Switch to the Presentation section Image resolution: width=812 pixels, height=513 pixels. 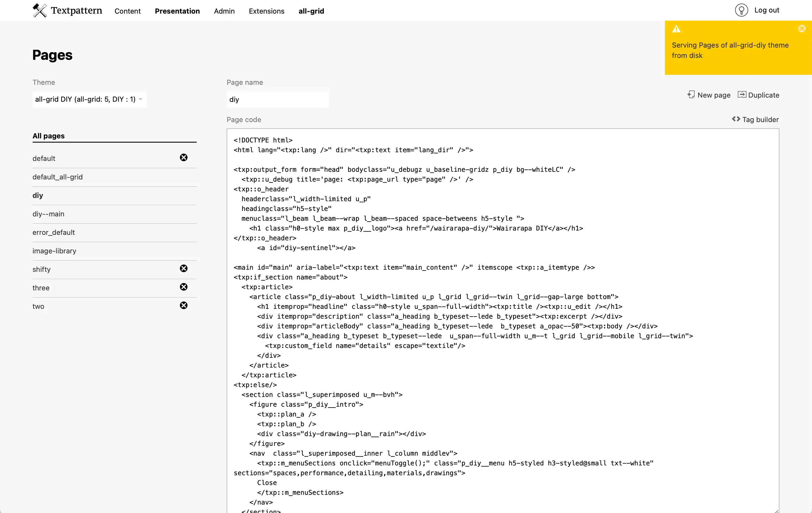pos(177,11)
